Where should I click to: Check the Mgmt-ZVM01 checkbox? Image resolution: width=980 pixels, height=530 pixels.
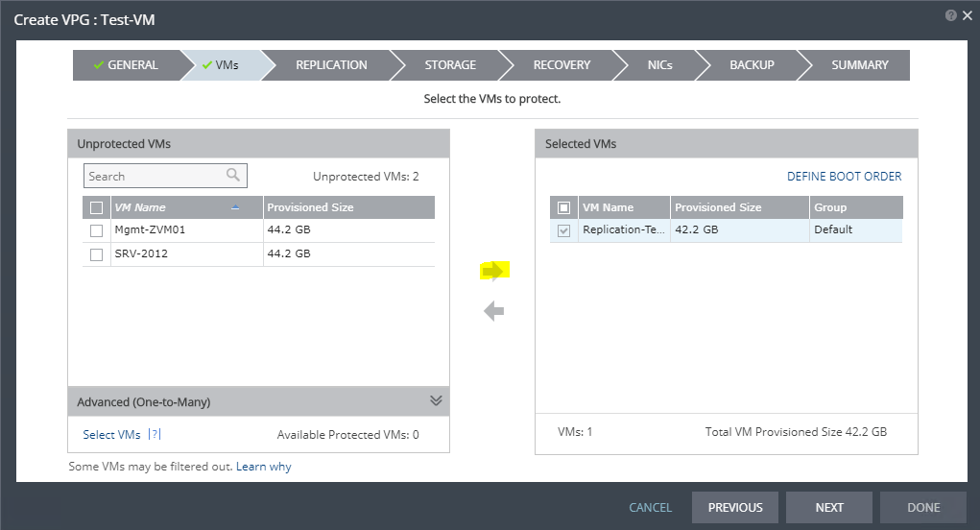[96, 230]
